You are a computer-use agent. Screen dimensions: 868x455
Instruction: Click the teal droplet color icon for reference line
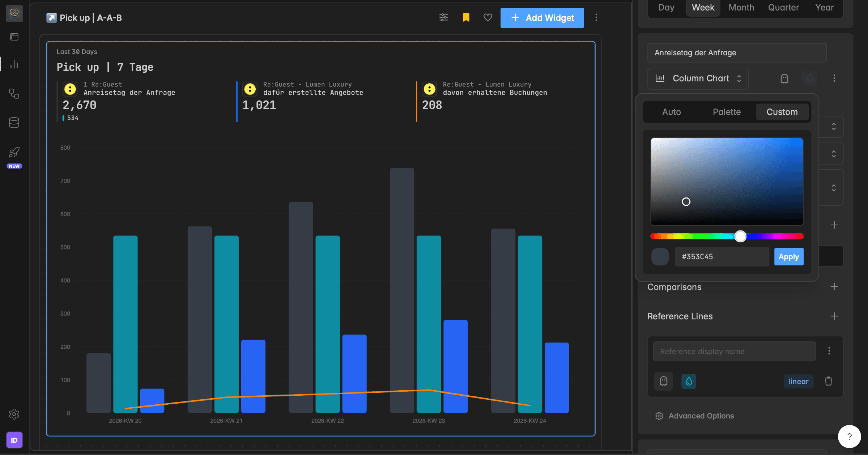pos(689,381)
